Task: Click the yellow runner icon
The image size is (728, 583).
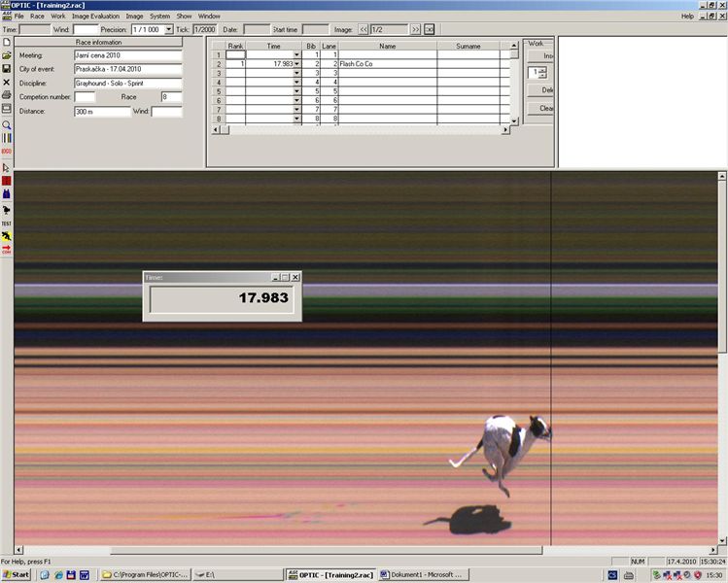Action: tap(7, 237)
